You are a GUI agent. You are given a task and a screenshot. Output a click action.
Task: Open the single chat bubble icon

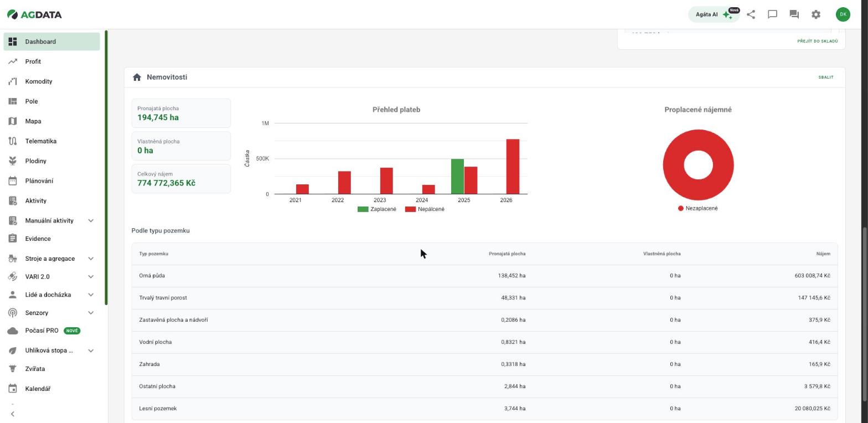click(x=772, y=14)
